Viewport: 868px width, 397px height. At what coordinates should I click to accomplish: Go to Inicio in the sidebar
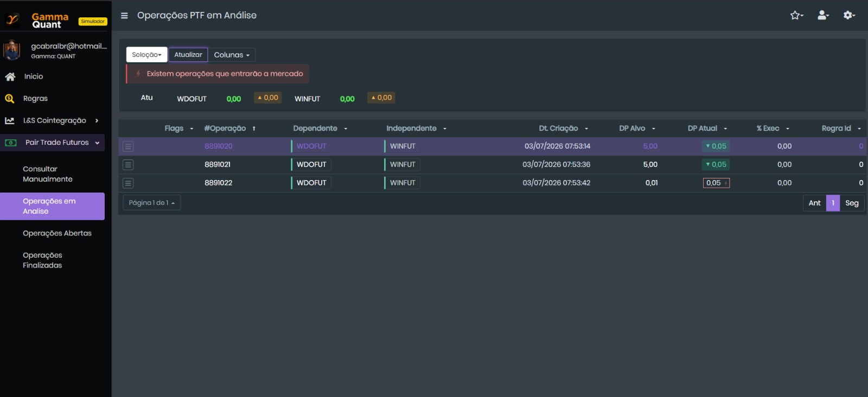click(x=34, y=76)
